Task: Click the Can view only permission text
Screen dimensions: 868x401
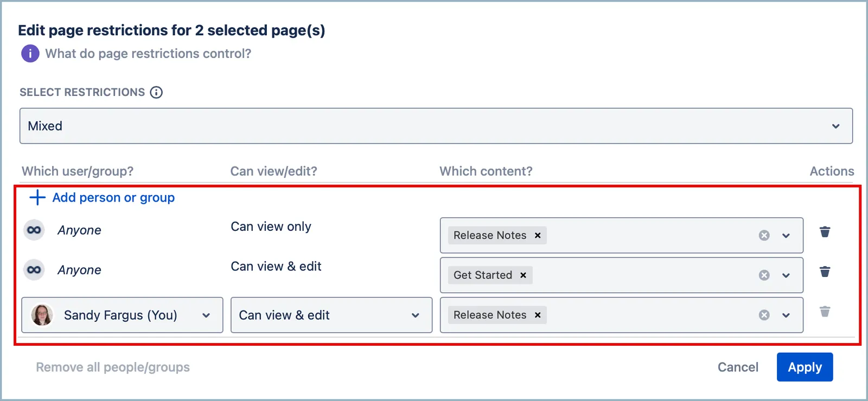Action: point(271,227)
